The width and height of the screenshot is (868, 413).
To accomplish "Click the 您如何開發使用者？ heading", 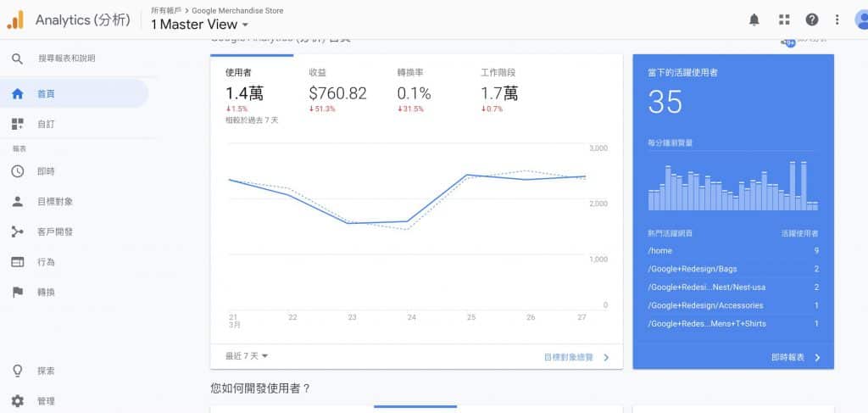I will pos(260,388).
